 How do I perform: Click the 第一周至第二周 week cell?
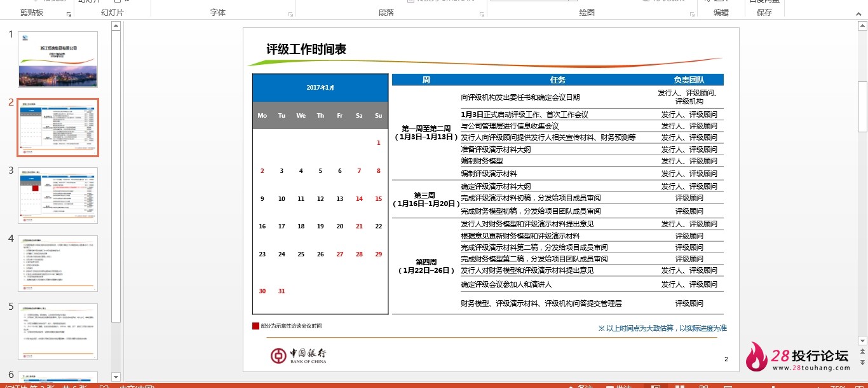[x=426, y=132]
